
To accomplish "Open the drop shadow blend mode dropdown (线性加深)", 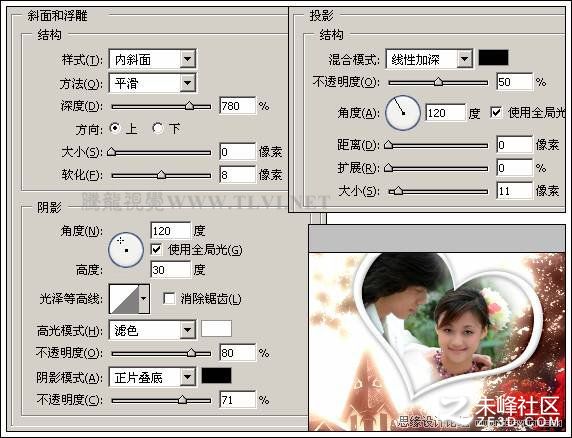I will coord(429,59).
